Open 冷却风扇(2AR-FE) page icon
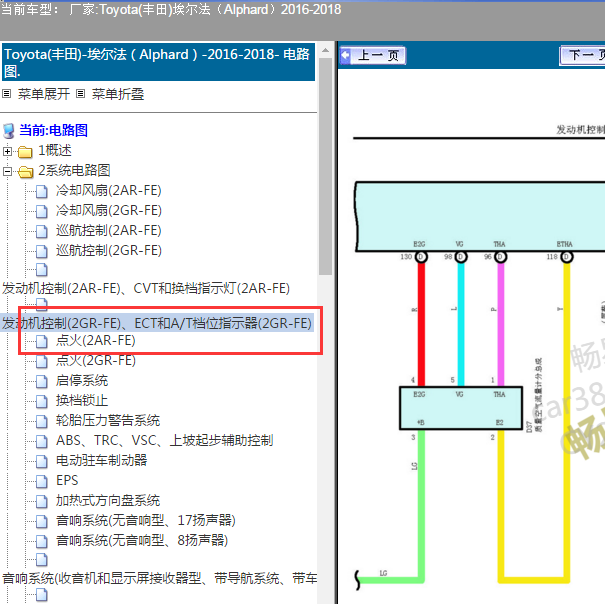This screenshot has width=605, height=604. [42, 191]
